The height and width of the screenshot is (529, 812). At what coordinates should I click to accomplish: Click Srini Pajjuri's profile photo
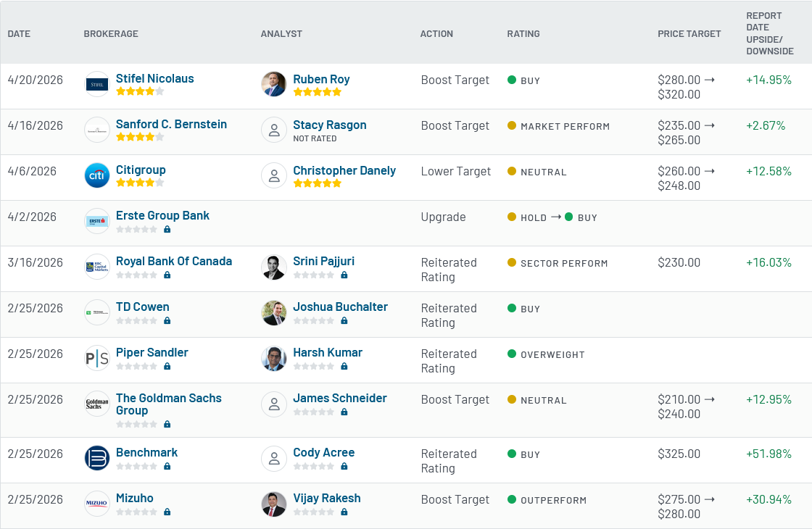(x=274, y=267)
